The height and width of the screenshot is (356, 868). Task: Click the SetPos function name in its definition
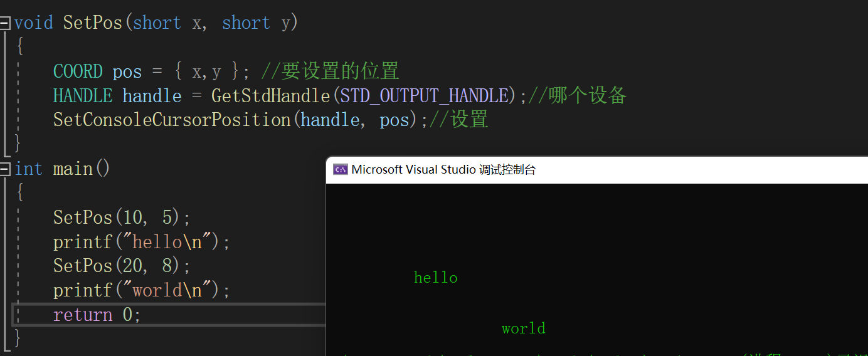tap(92, 23)
